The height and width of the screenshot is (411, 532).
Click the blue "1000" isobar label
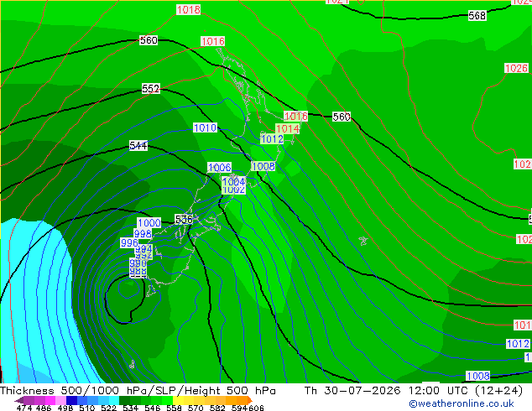click(x=149, y=222)
